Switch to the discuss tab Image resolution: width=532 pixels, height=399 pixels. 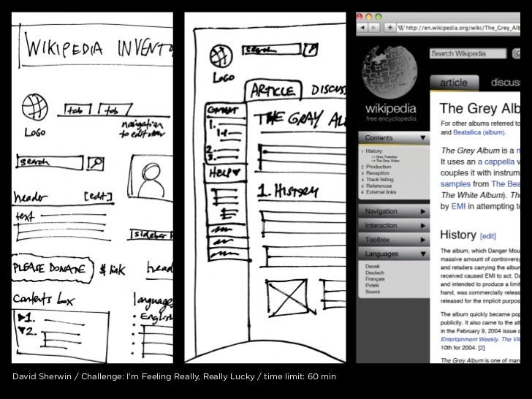(x=505, y=83)
